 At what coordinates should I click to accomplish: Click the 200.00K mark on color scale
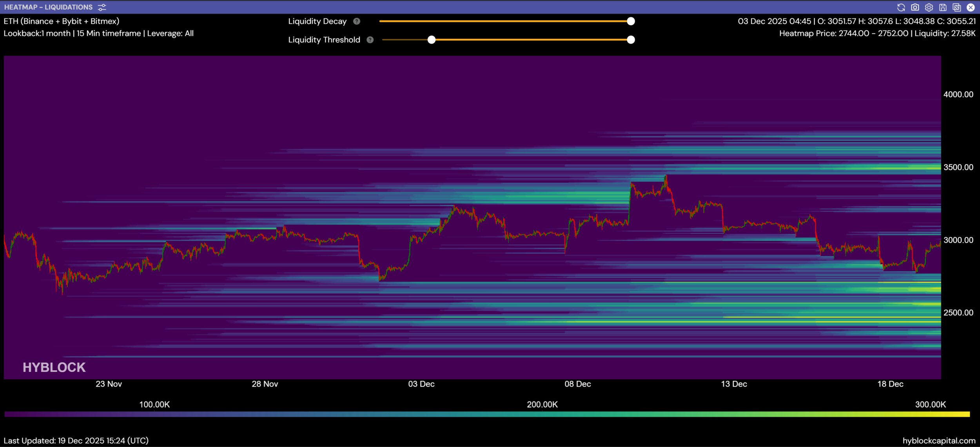click(x=542, y=404)
